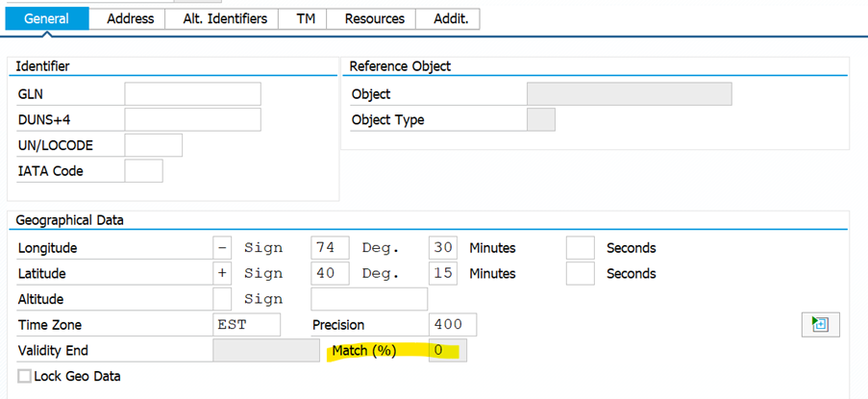Select the General tab

point(46,18)
